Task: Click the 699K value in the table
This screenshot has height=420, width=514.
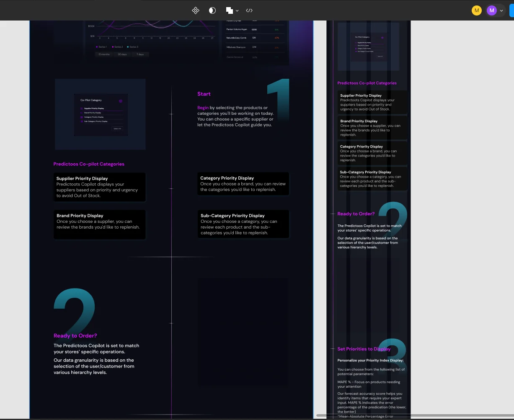Action: coord(254,29)
